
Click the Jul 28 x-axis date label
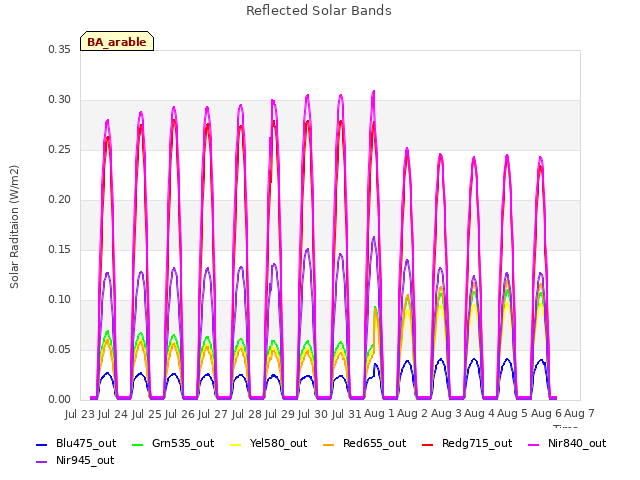pos(247,414)
